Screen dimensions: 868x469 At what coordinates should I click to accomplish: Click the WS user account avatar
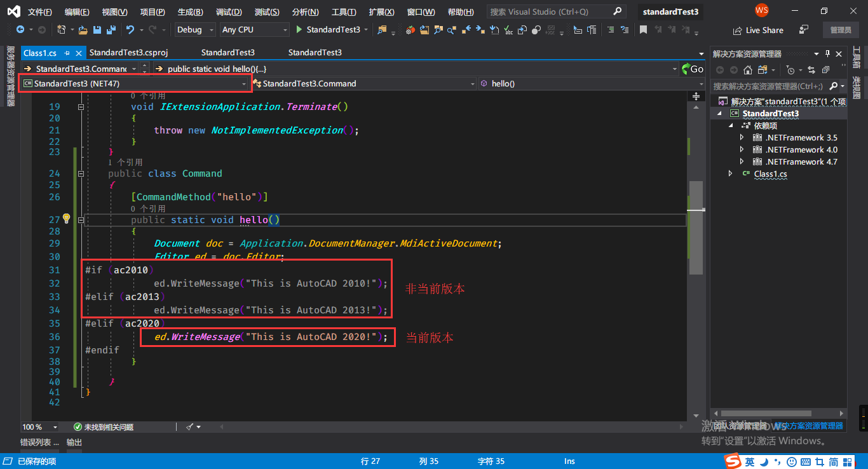click(762, 11)
